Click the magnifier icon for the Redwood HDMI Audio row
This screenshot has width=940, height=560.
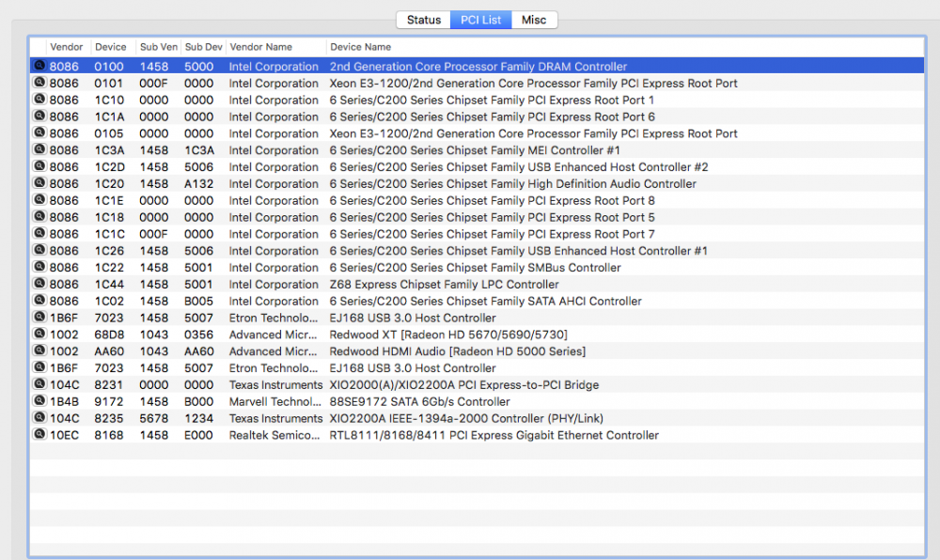coord(39,350)
